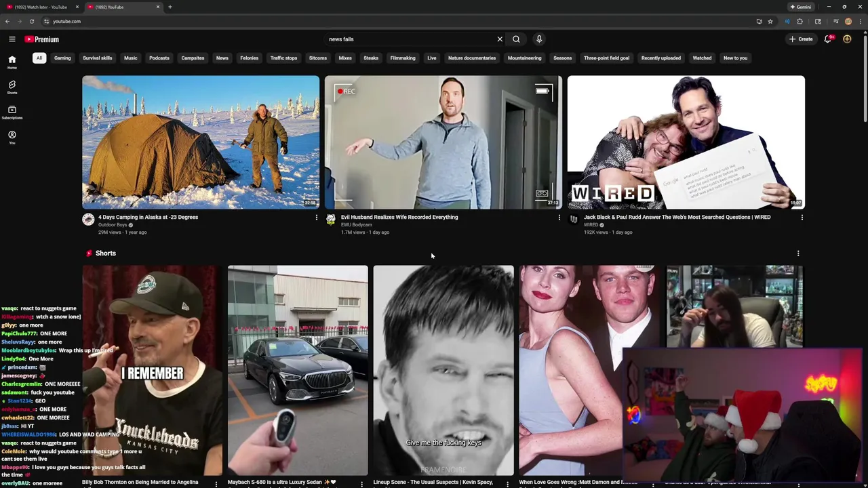
Task: Play the Alaska tent camping thumbnail
Action: pyautogui.click(x=201, y=142)
